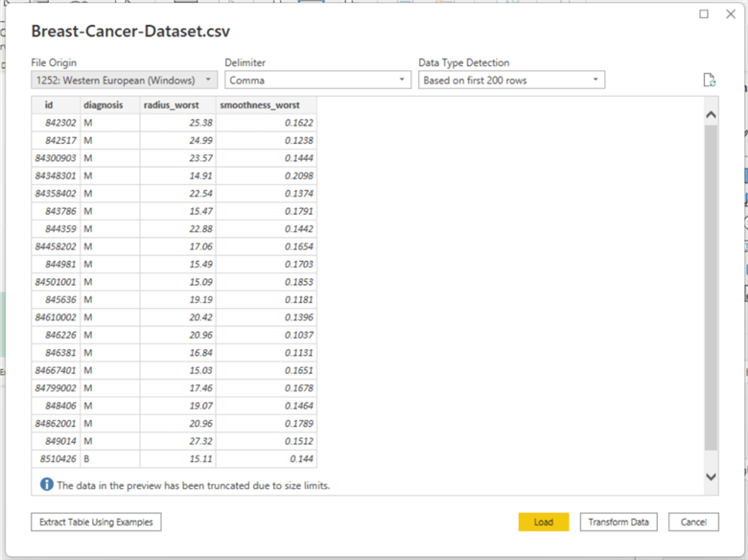This screenshot has height=560, width=748.
Task: Expand the Delimiter Comma dropdown
Action: coord(317,81)
